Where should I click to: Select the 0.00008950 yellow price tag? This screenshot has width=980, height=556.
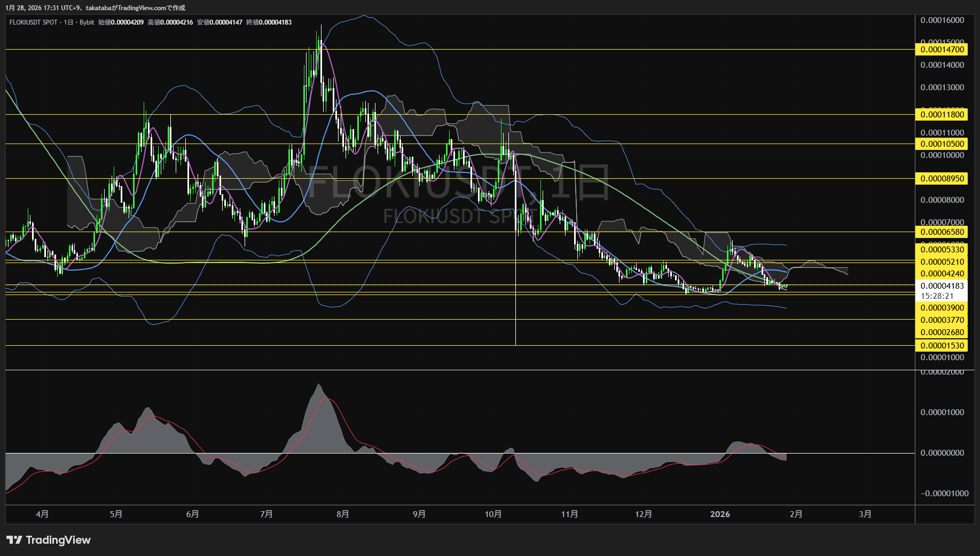tap(942, 179)
